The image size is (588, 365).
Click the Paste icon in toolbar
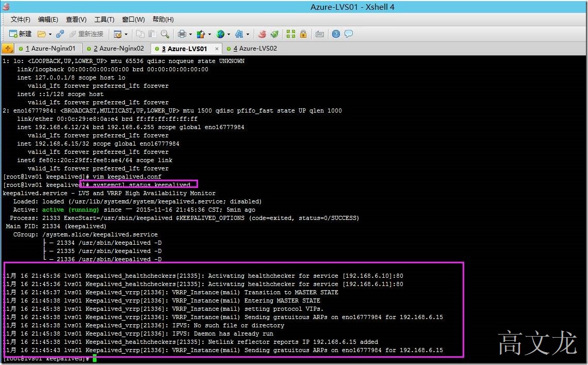[x=152, y=34]
